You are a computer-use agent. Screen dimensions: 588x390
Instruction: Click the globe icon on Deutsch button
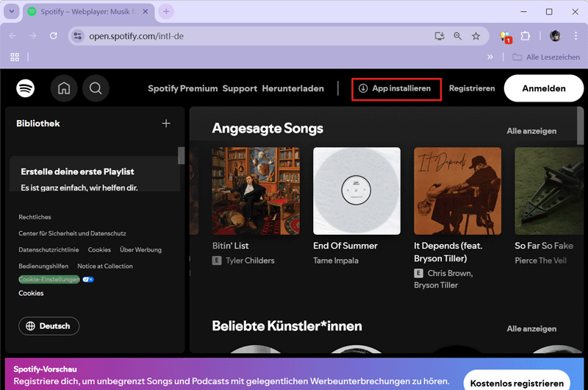(30, 326)
